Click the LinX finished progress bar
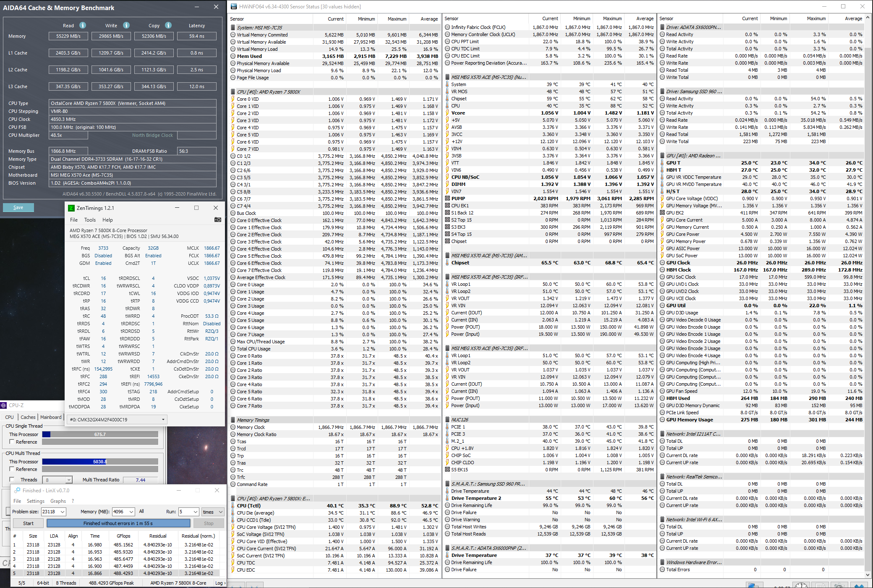This screenshot has height=588, width=873. click(118, 523)
